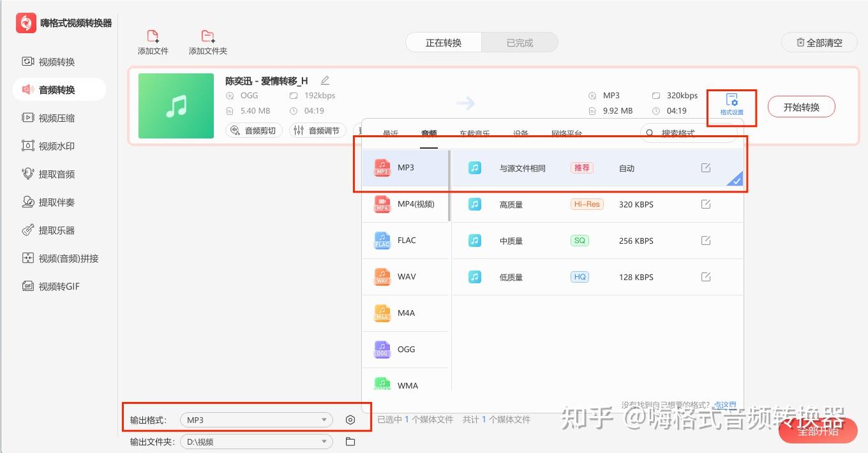The width and height of the screenshot is (868, 453).
Task: Edit the 低质量 128 KBPS preset
Action: (706, 277)
